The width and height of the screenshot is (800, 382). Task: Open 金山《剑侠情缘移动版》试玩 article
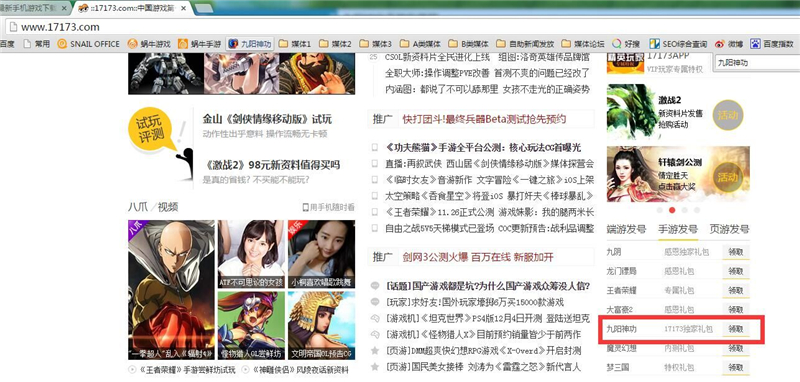point(267,119)
